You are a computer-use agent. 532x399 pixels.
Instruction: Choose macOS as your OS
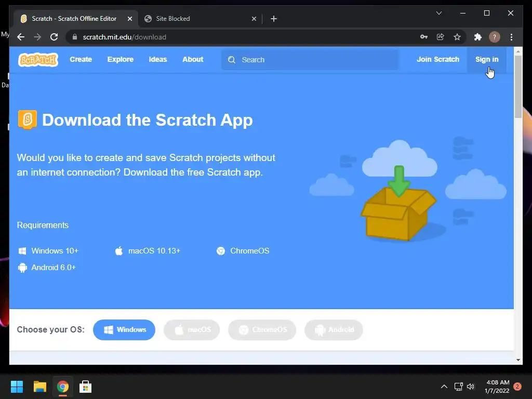pos(192,330)
